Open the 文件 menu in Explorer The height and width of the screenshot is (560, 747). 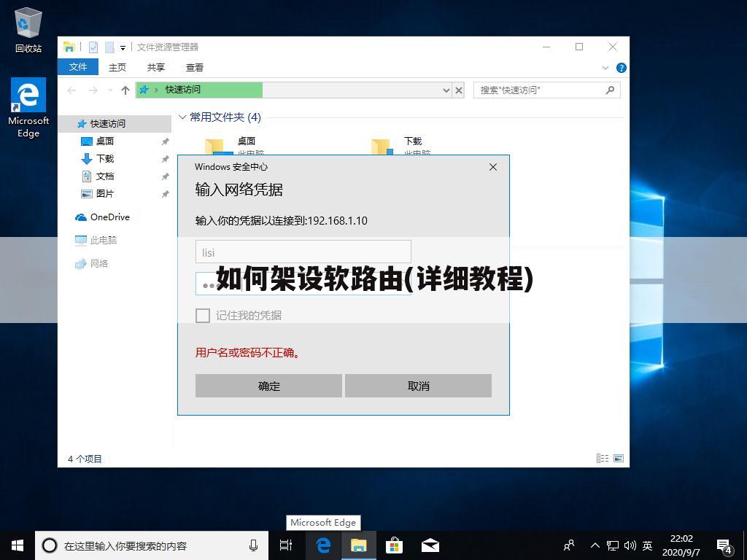(x=78, y=67)
